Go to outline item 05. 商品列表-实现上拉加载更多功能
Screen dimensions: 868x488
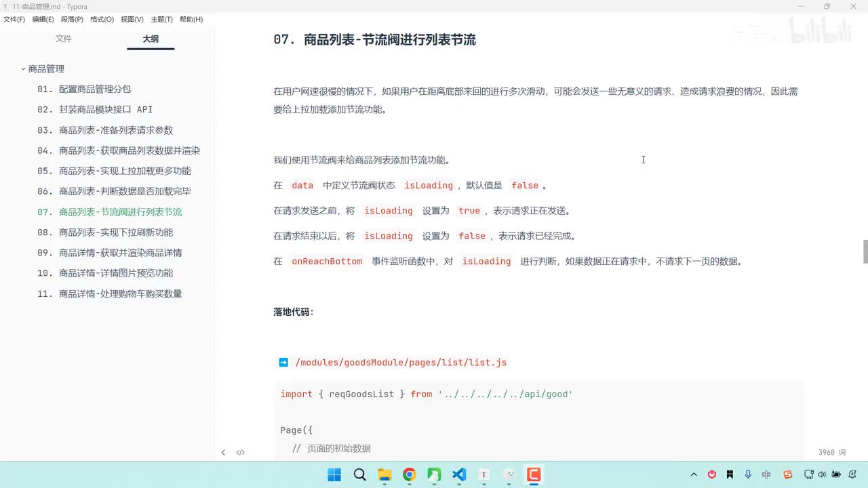[x=114, y=171]
